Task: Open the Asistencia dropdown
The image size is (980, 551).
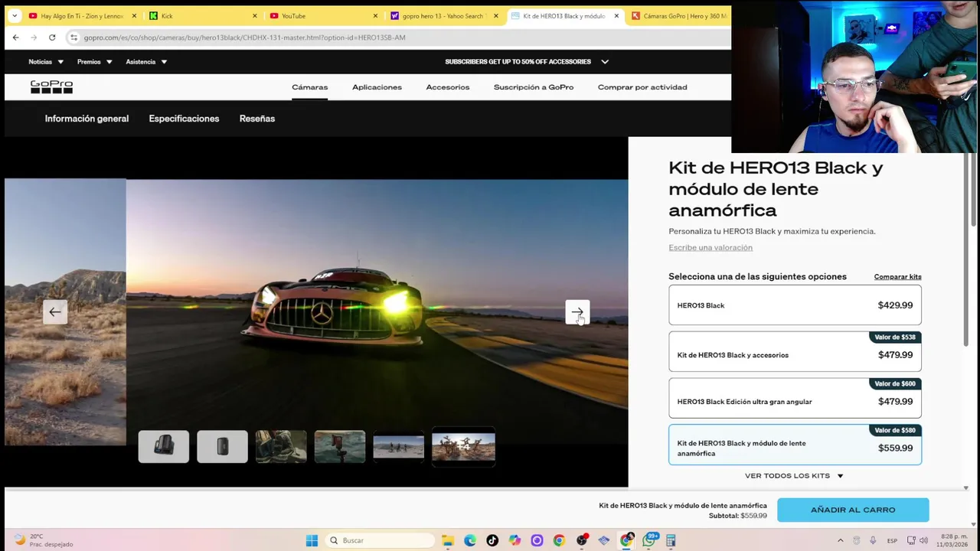Action: point(146,62)
